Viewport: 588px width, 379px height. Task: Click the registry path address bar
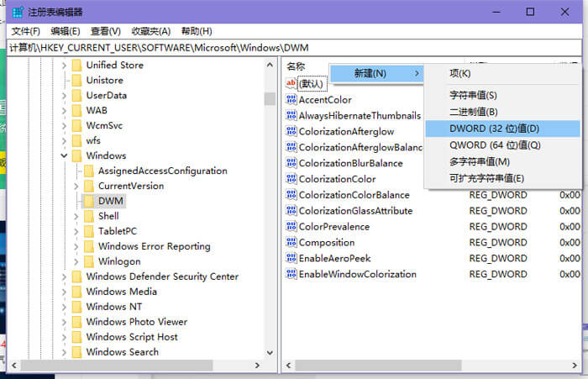tap(294, 48)
